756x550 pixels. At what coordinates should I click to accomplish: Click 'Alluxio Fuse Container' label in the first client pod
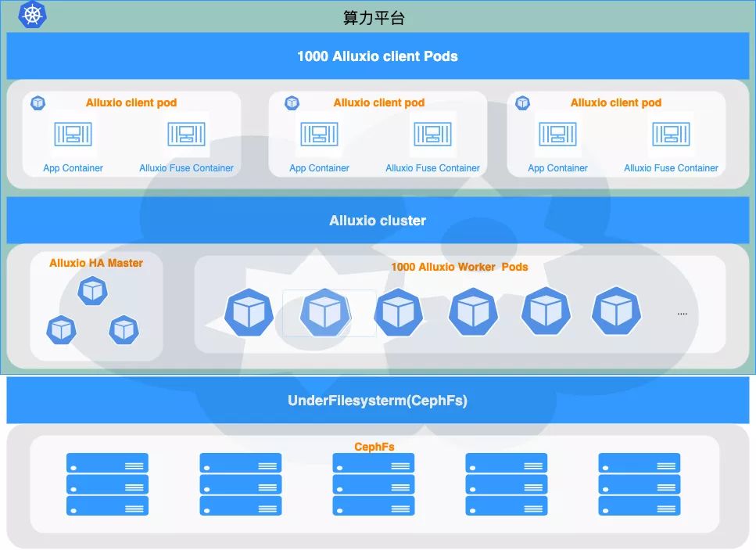[x=186, y=168]
